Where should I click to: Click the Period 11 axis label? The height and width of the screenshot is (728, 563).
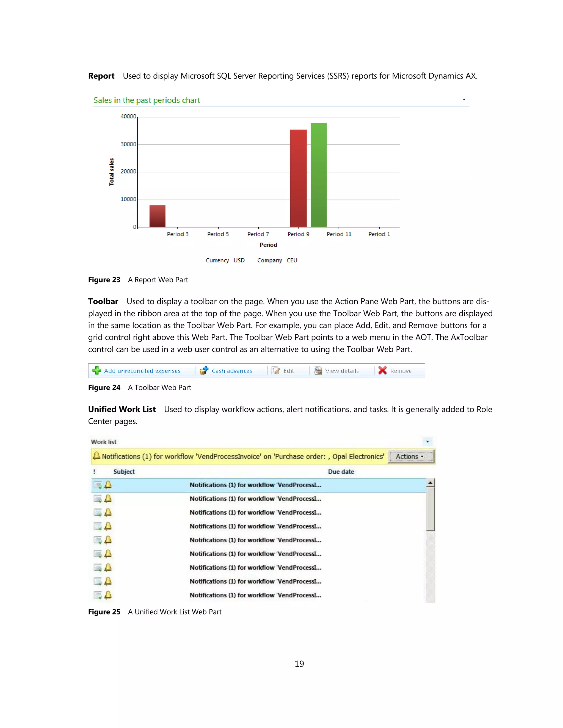click(x=339, y=234)
